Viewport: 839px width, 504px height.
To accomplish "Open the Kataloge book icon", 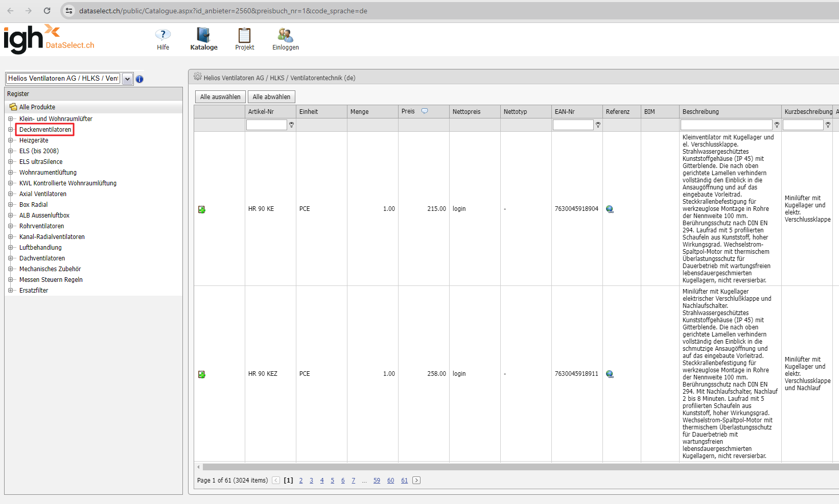I will pos(203,35).
